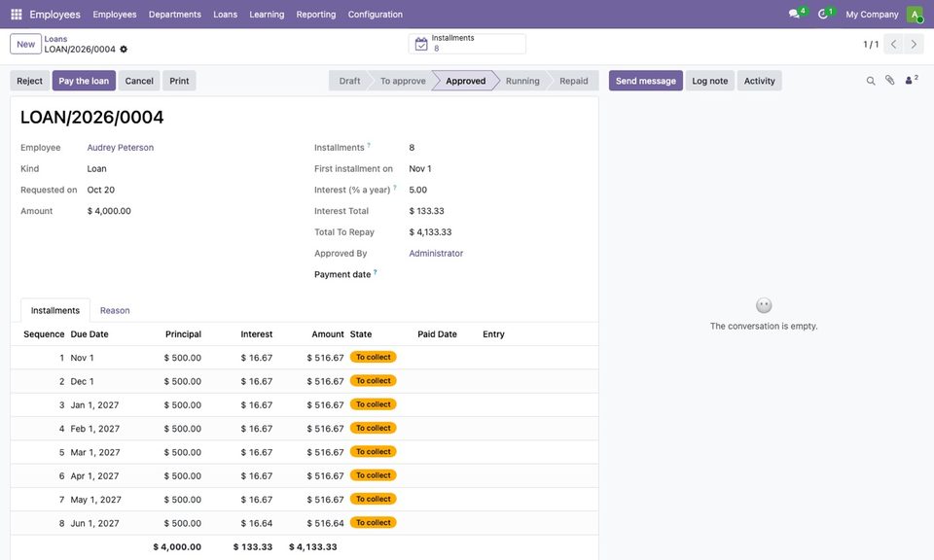Sort by Due Date column header
Image resolution: width=934 pixels, height=560 pixels.
pos(90,334)
